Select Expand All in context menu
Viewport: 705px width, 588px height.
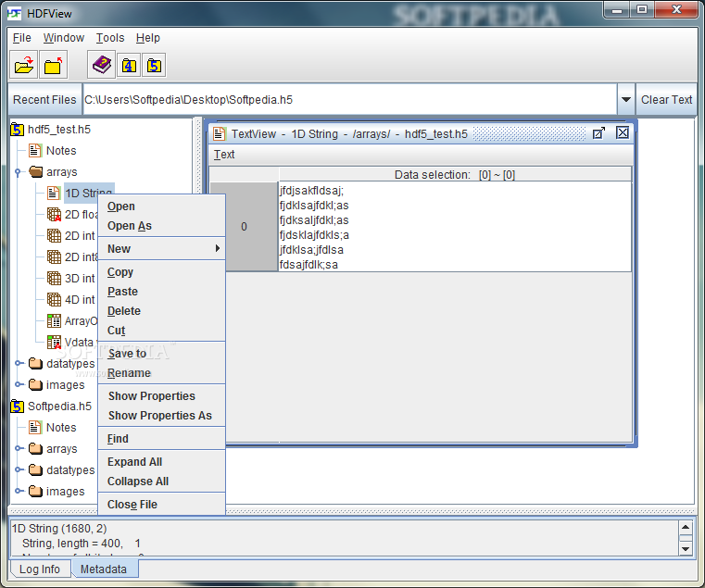161,462
